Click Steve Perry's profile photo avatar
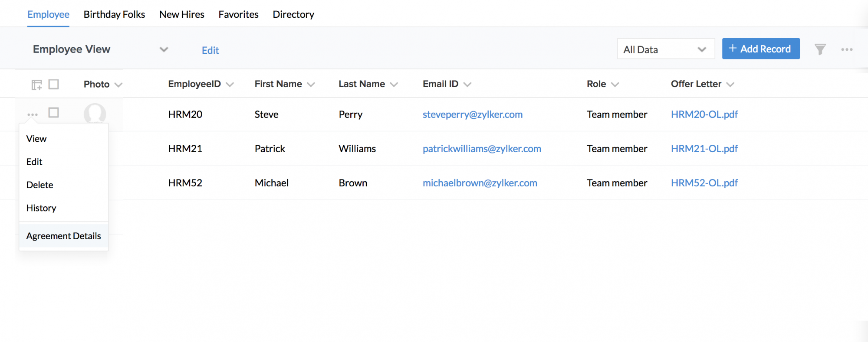 [95, 114]
